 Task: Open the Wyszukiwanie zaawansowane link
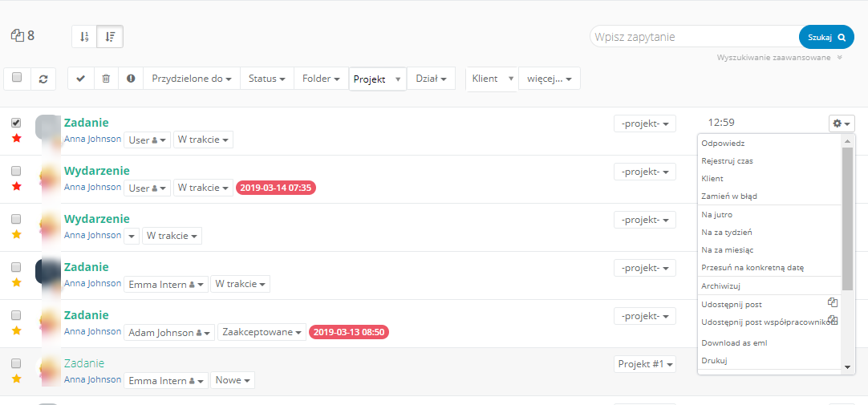pos(773,58)
